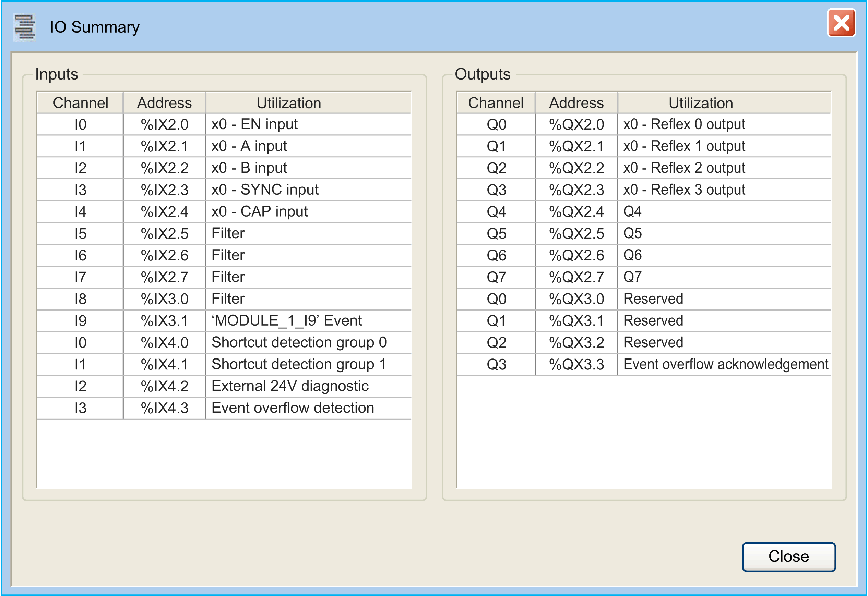Close the dialog with red X button
Image resolution: width=868 pixels, height=596 pixels.
[x=841, y=23]
